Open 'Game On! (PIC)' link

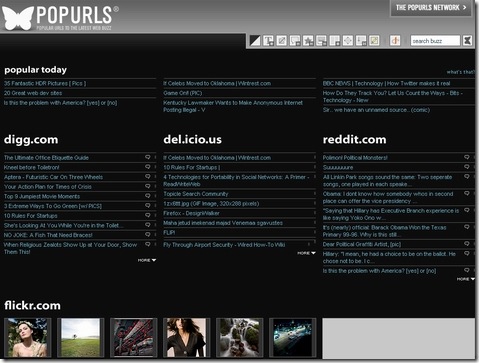tap(183, 93)
